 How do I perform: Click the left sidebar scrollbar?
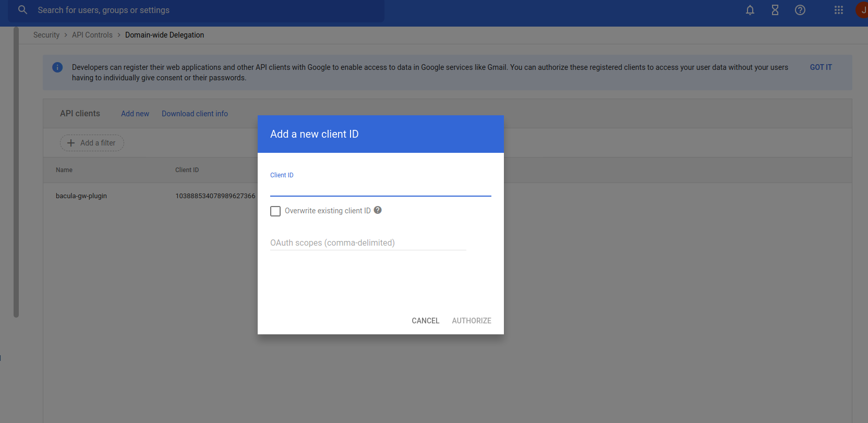(16, 172)
